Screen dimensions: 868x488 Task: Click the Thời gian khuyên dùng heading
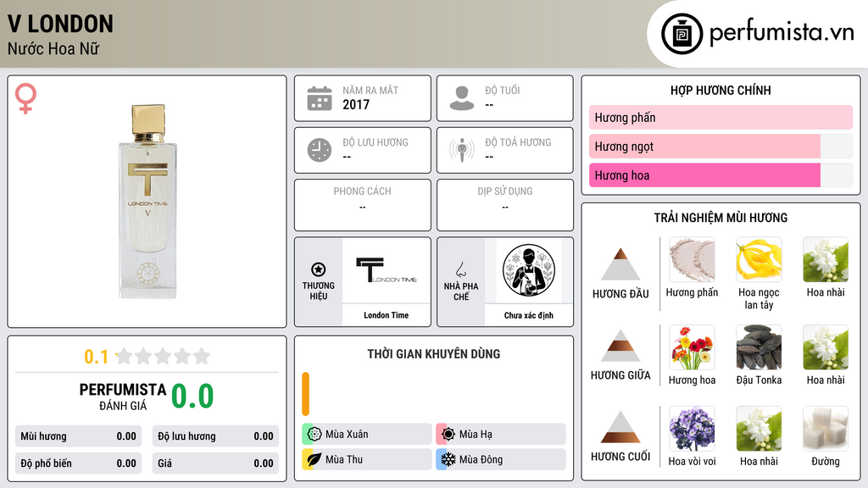click(x=434, y=353)
